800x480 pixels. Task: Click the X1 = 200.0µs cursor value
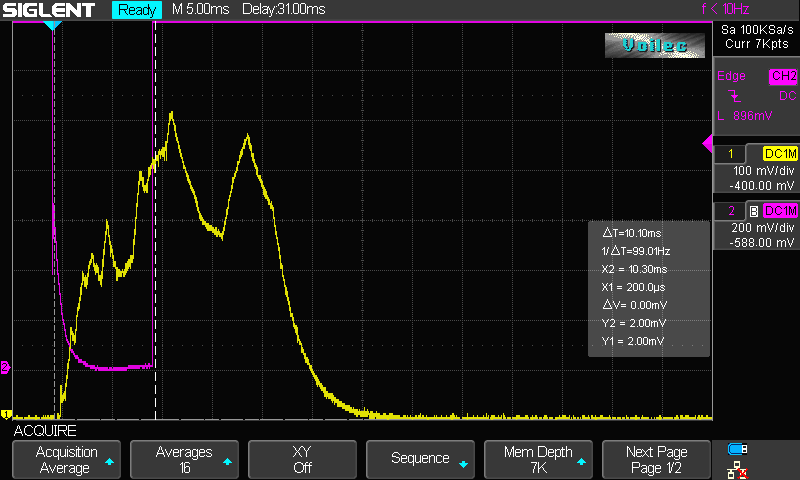pyautogui.click(x=633, y=287)
